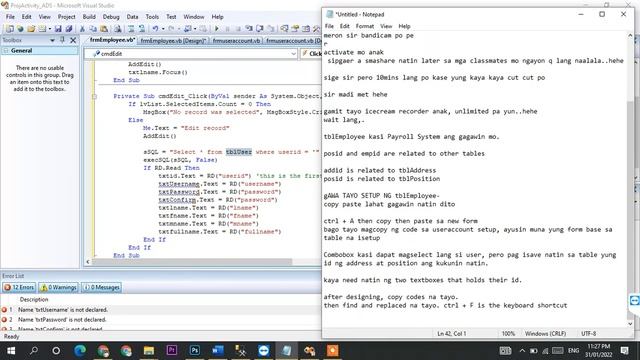Switch to frmuseraccount.vb tab

point(236,40)
